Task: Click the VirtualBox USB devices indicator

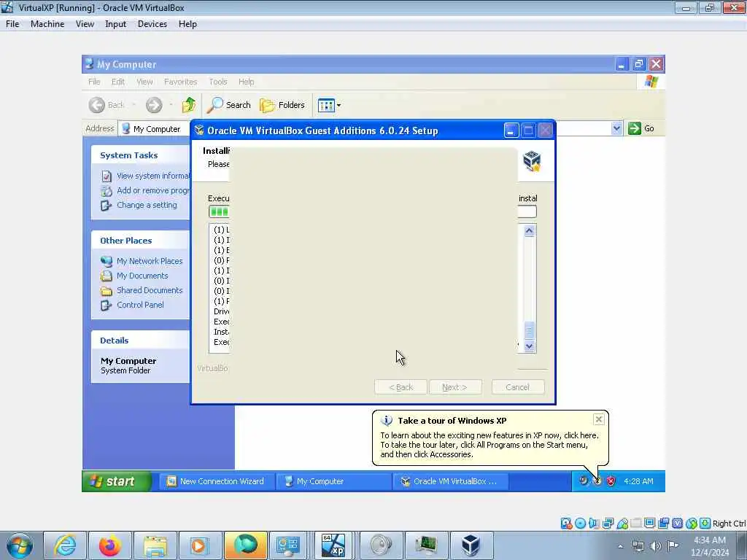Action: tap(622, 524)
